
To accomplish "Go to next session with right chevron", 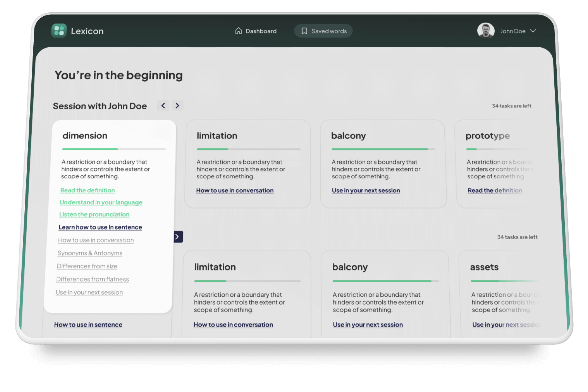I will point(177,106).
